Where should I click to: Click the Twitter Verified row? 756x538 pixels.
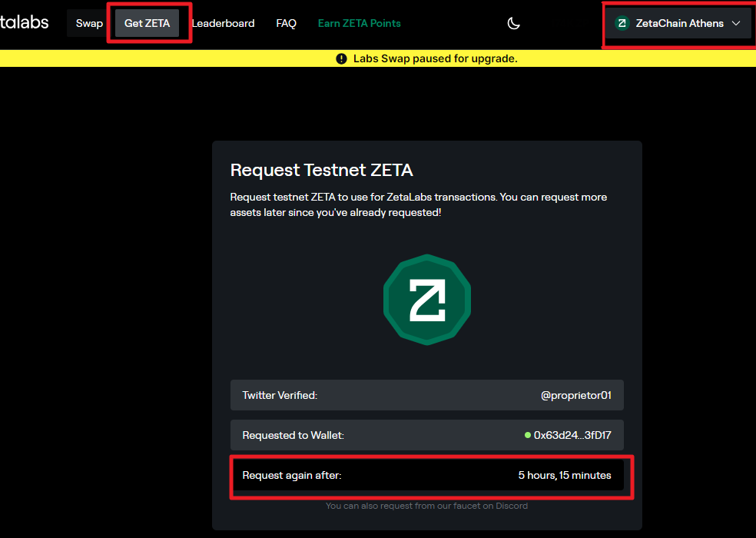(426, 395)
